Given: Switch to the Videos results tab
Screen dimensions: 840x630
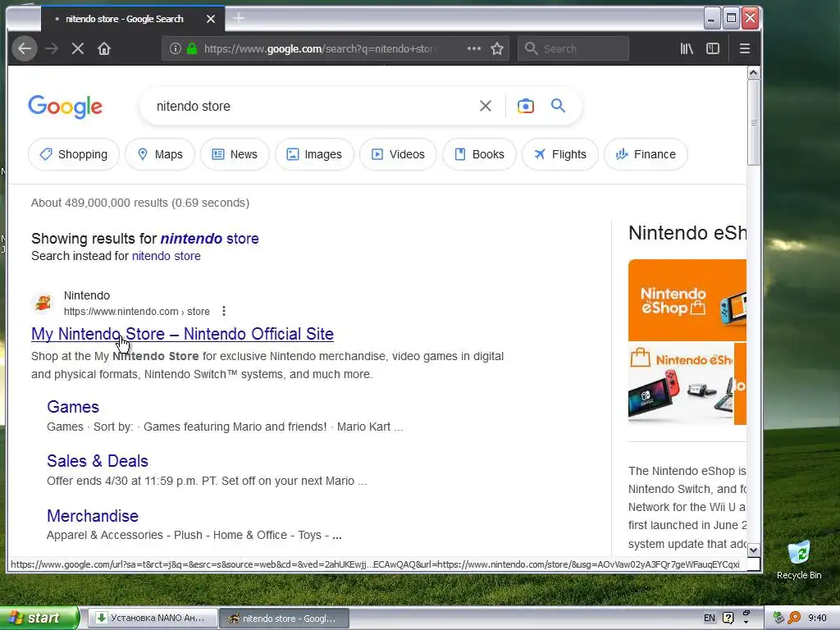Looking at the screenshot, I should tap(398, 154).
